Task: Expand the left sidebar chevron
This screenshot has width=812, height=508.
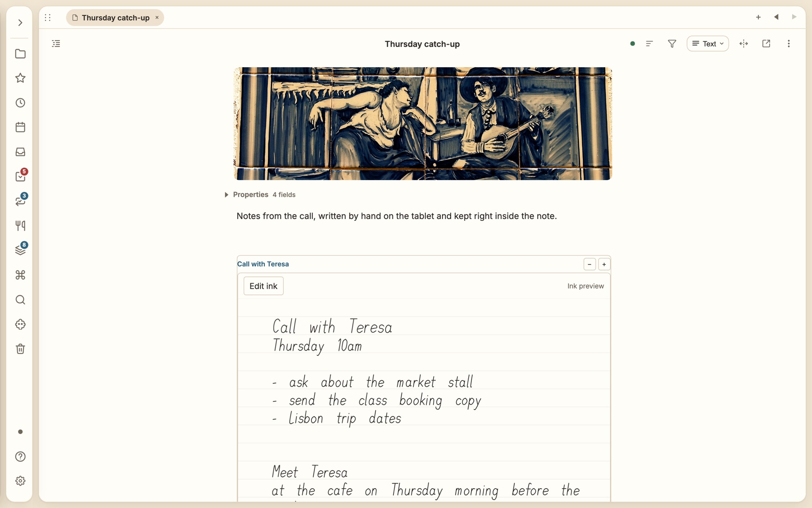Action: click(20, 23)
